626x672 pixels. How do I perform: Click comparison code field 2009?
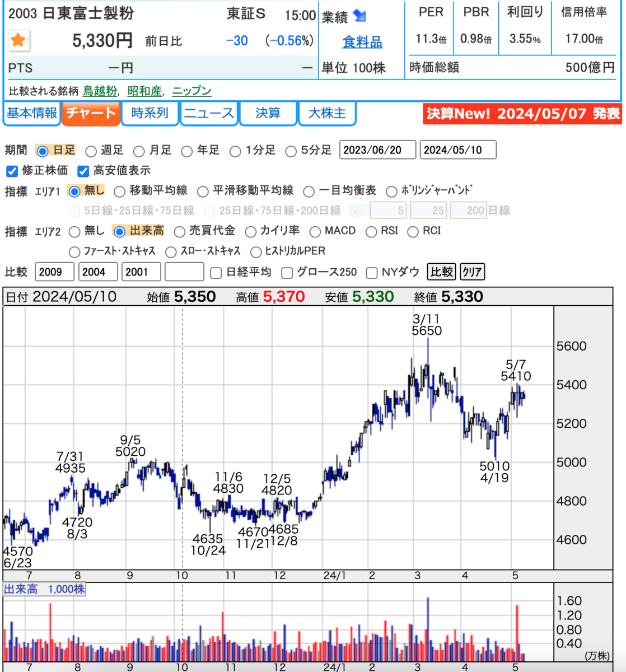coord(54,272)
